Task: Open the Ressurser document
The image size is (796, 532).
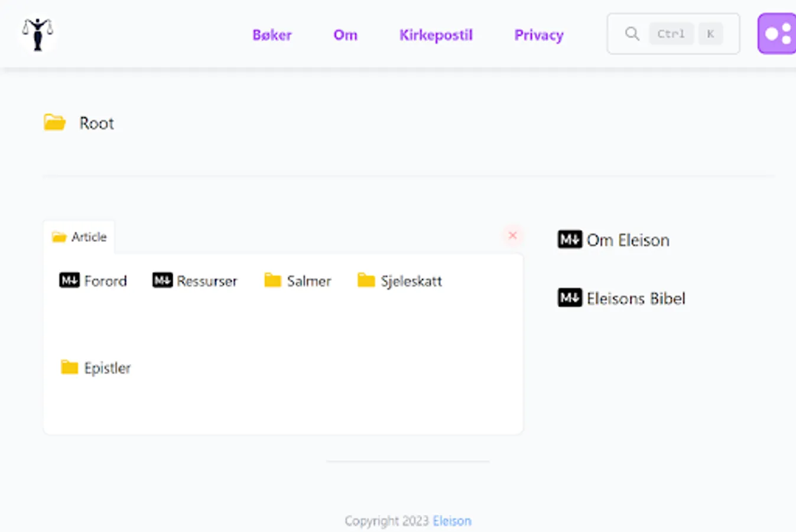Action: [x=207, y=281]
